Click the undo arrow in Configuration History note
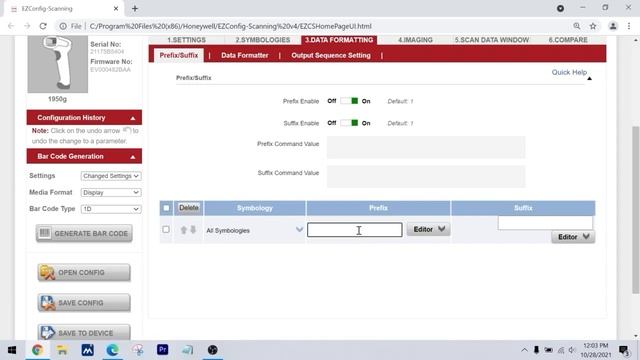The height and width of the screenshot is (360, 640). (x=127, y=131)
